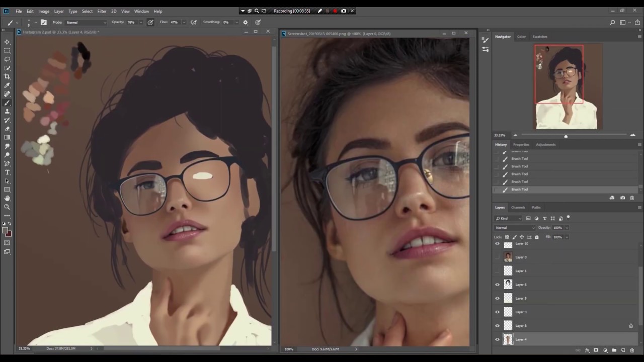Expand the layer Fill dropdown arrow
Image resolution: width=644 pixels, height=362 pixels.
(567, 237)
